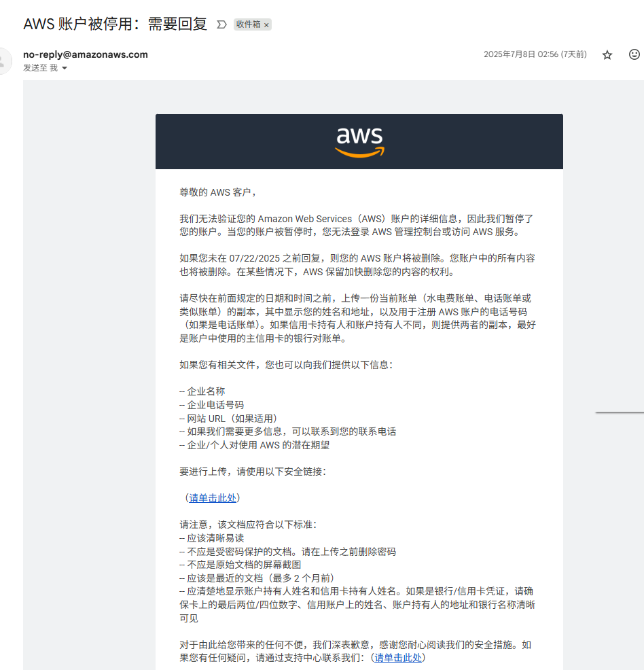The height and width of the screenshot is (670, 644).
Task: Click the greeting 尊敬的 AWS 客户
Action: (x=217, y=192)
